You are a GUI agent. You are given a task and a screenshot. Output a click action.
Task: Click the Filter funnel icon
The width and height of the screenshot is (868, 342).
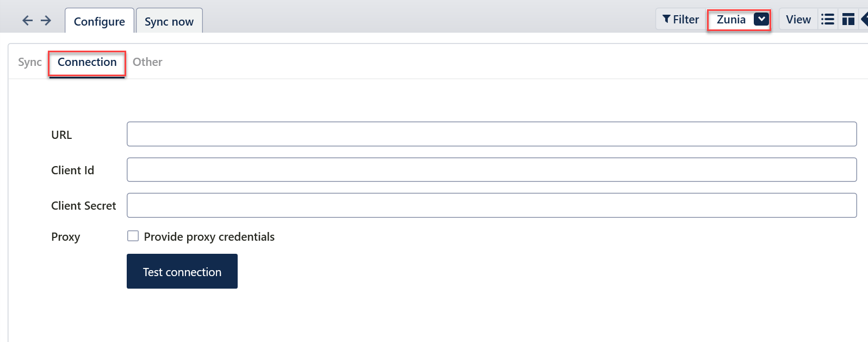666,20
